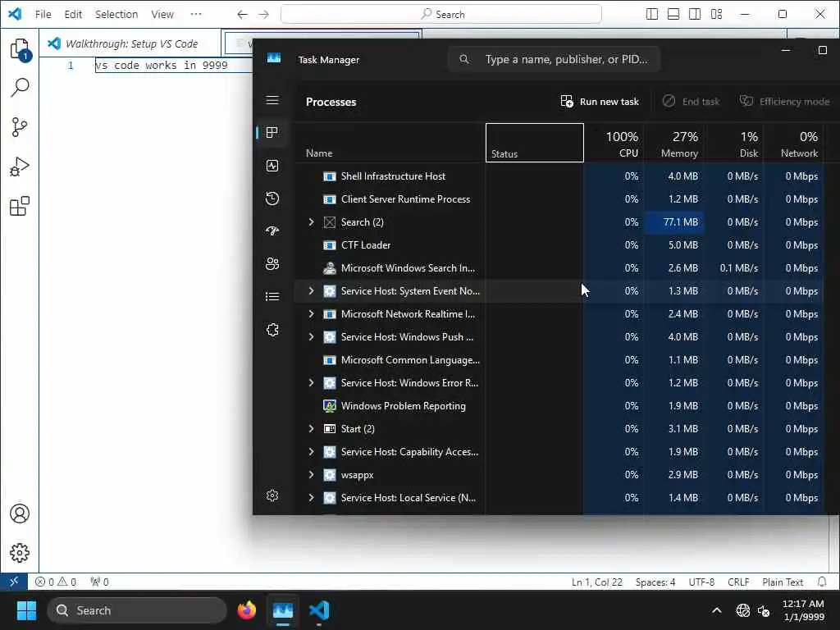Go forward with VS Code navigation arrow

(263, 15)
